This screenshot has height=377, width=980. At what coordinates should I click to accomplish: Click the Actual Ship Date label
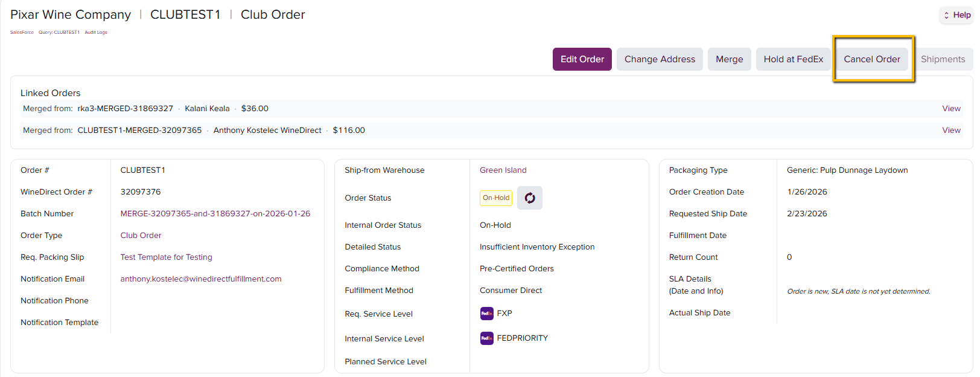(700, 313)
